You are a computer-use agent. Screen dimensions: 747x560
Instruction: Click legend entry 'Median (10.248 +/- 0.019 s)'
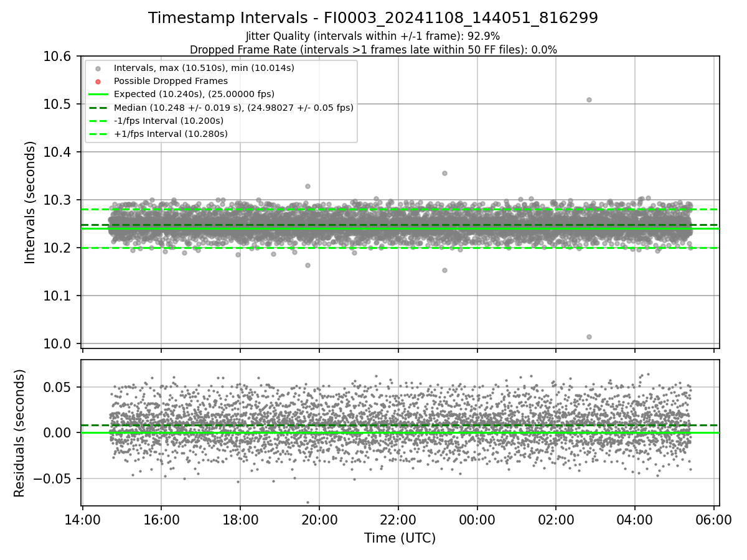pos(233,108)
